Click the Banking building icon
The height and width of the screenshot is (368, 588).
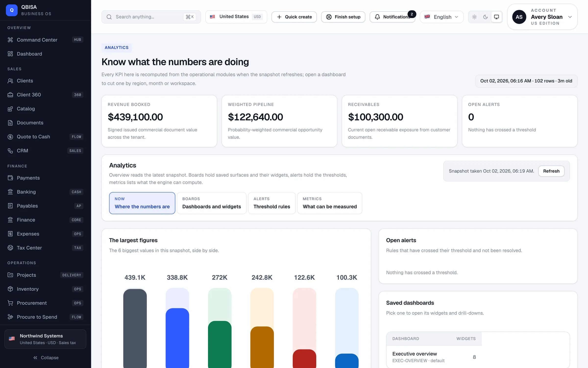pyautogui.click(x=10, y=192)
